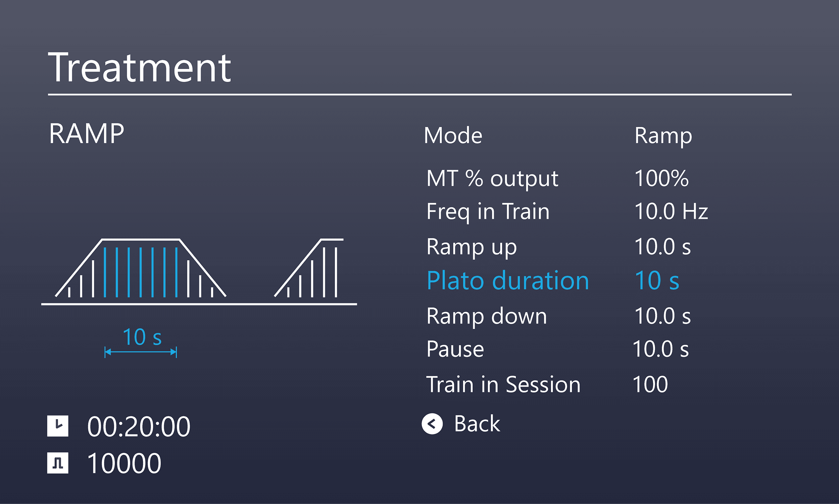Click the blue 10 s duration arrow
839x504 pixels.
point(141,353)
